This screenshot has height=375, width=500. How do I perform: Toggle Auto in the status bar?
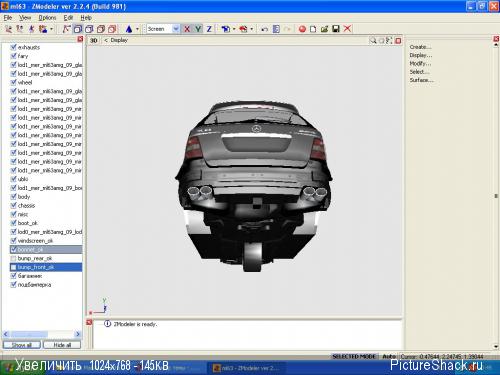pos(389,356)
